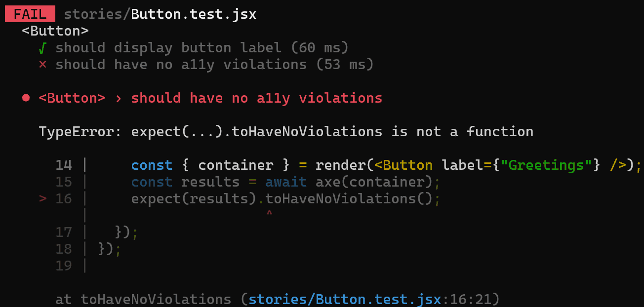644x307 pixels.
Task: Click the chevron separator after <Button>
Action: pos(118,98)
